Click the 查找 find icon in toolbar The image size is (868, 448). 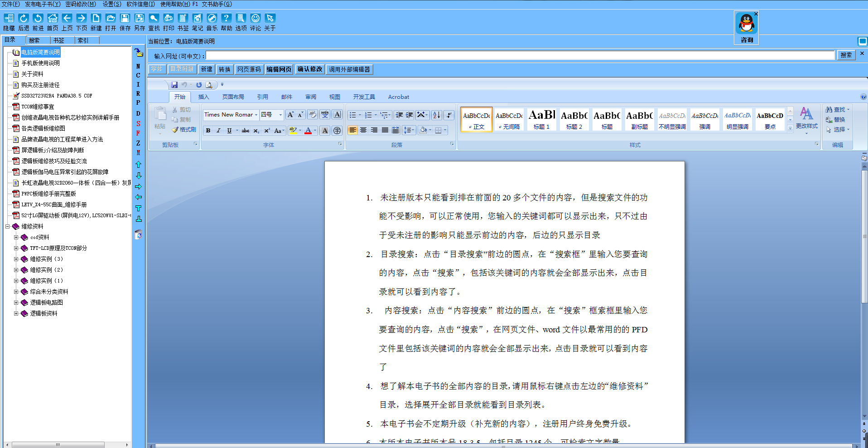(154, 18)
